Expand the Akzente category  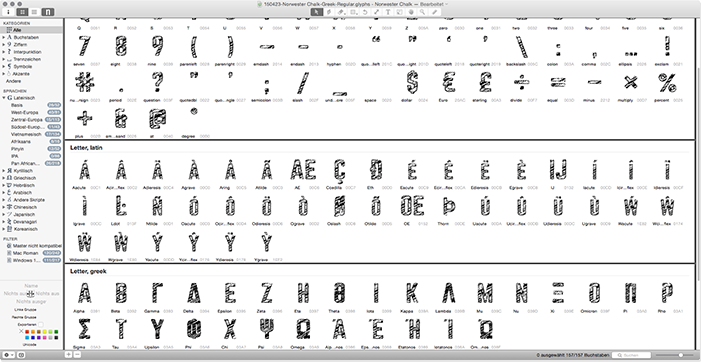4,73
